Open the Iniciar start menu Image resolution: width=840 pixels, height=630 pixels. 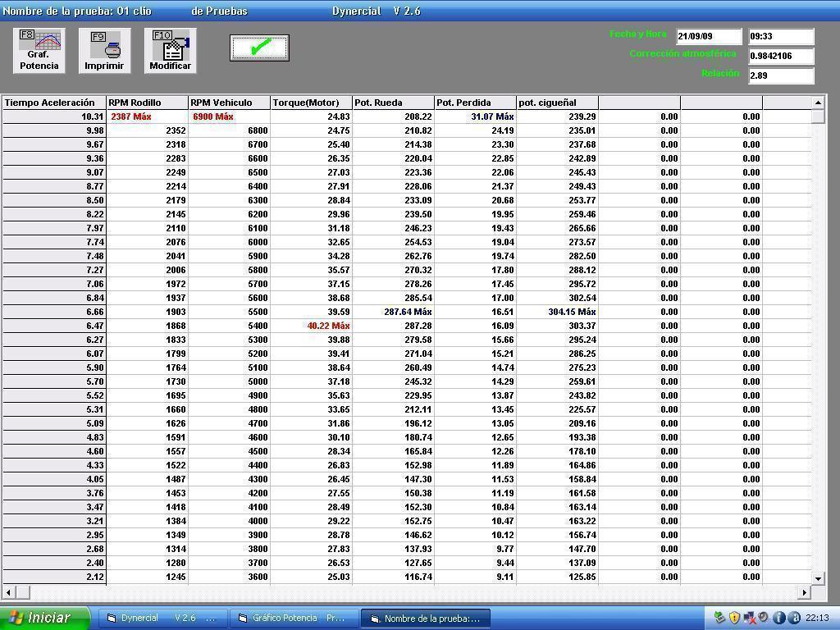point(44,618)
